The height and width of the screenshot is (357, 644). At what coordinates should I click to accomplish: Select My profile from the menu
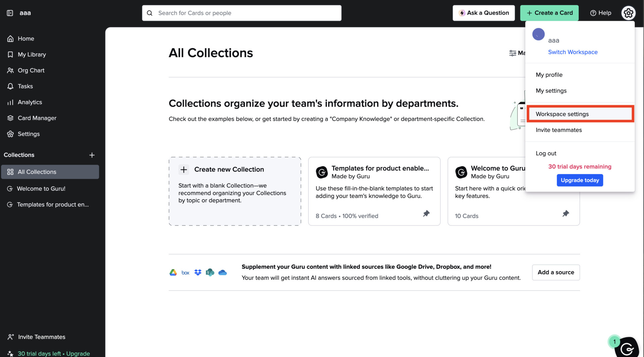[x=549, y=74]
